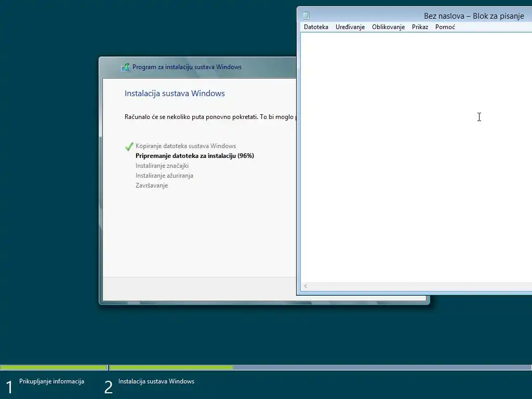Click the 'Završavanje' step
Screen dimensions: 532x399
click(152, 185)
